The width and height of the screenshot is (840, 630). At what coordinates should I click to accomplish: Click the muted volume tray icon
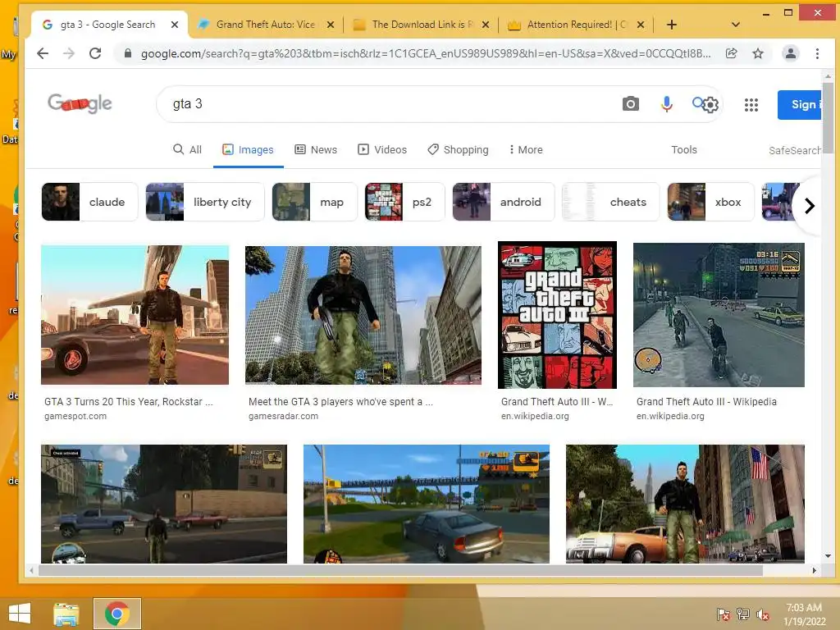763,614
